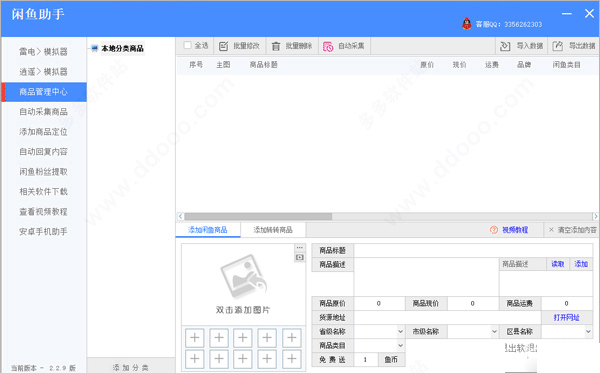Click the scrollbar right arrow
This screenshot has width=600, height=373.
coord(595,217)
